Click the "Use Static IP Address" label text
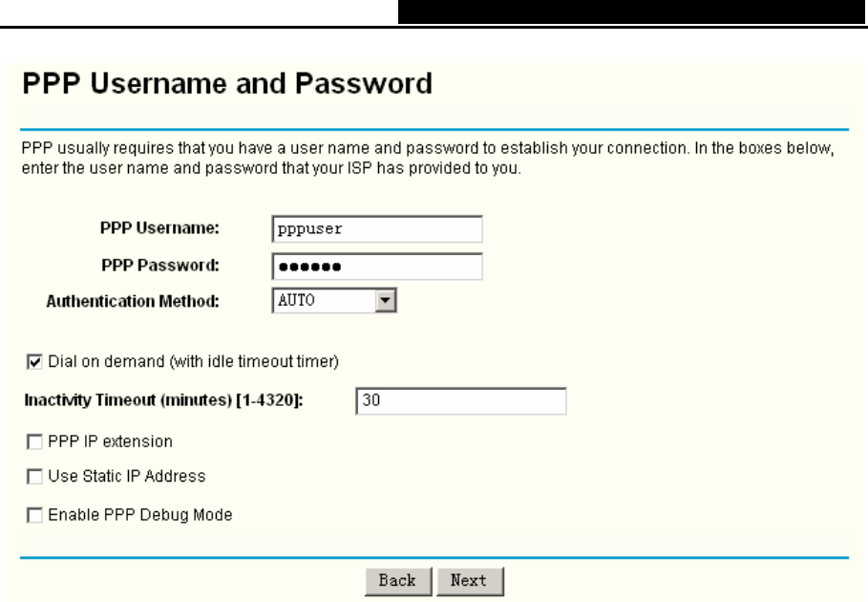The height and width of the screenshot is (602, 868). coord(126,476)
